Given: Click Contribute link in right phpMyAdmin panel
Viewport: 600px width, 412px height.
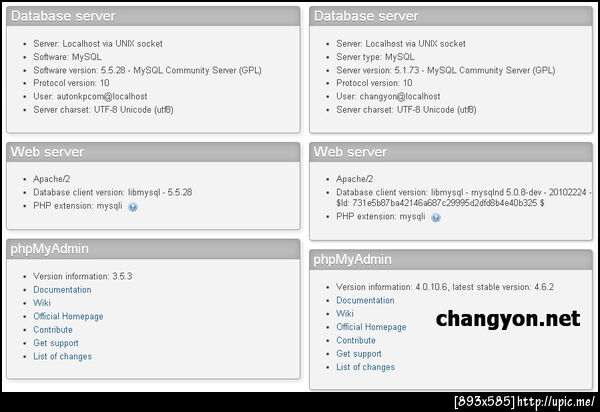Looking at the screenshot, I should coord(356,340).
